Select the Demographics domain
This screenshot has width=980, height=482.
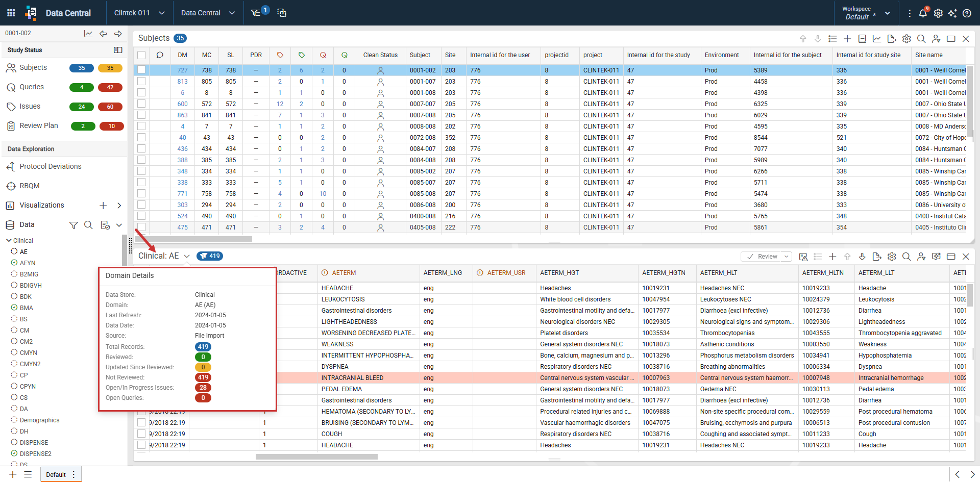pos(39,420)
